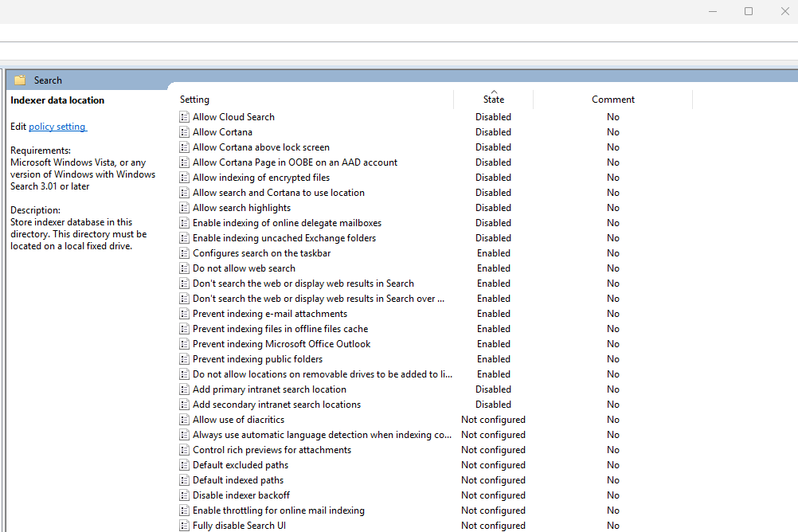Click icon beside Allow search and Cortana location

184,193
